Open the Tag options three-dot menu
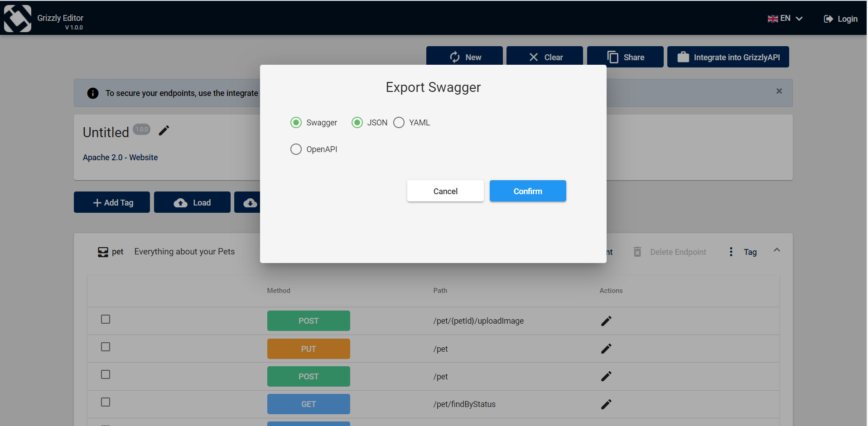The image size is (868, 426). (x=731, y=252)
